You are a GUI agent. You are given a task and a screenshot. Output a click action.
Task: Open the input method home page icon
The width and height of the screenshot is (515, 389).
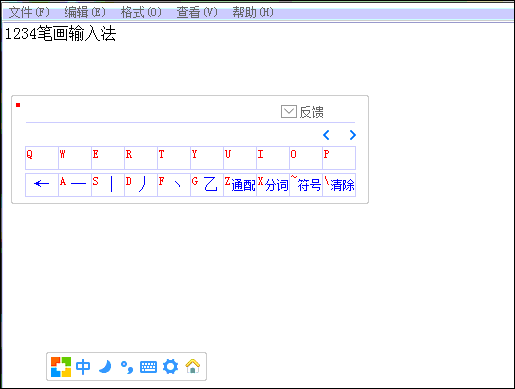193,366
